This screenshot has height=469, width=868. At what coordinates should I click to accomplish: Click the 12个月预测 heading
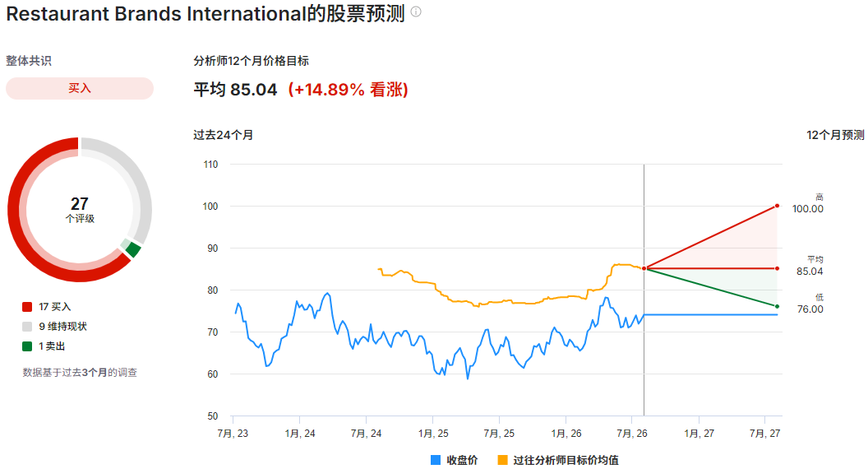(x=835, y=135)
